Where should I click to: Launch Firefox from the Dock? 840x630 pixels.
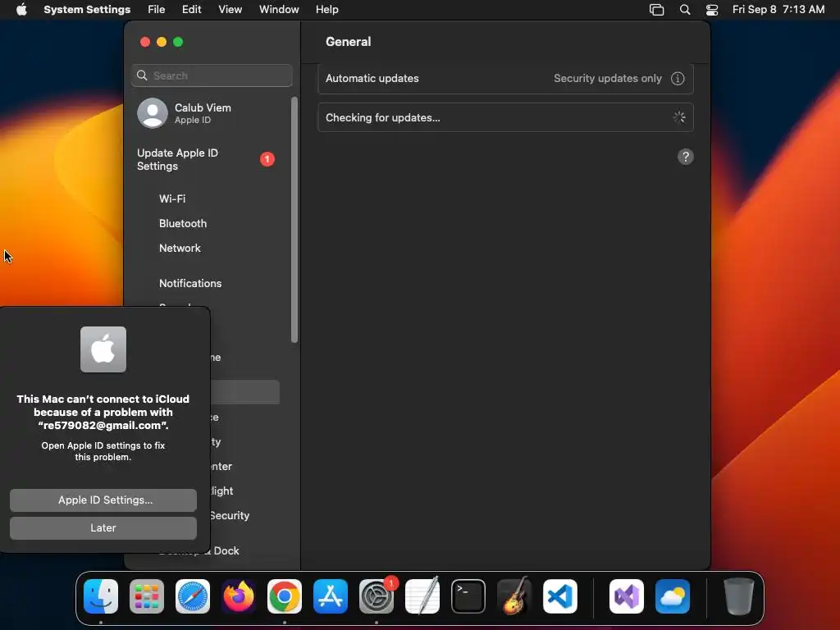click(239, 596)
